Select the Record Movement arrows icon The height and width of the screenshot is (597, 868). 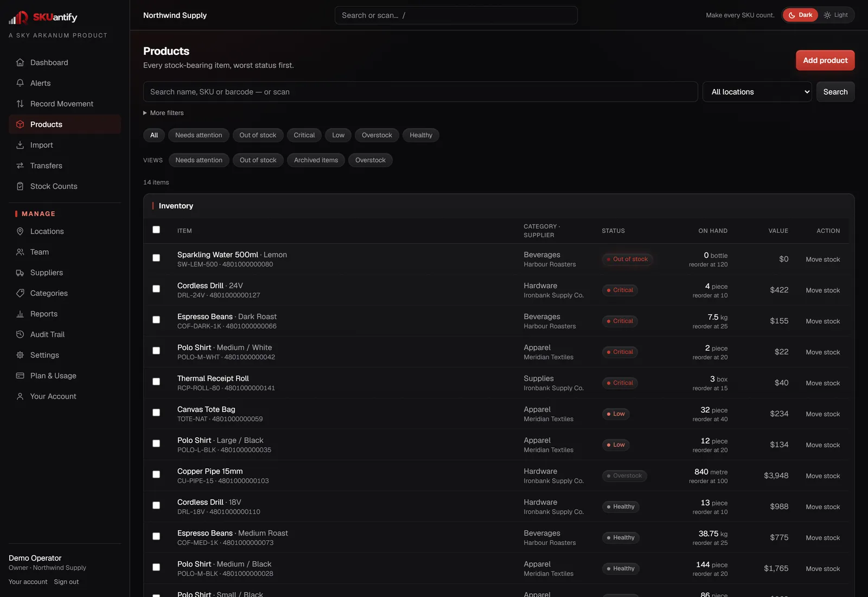click(20, 104)
